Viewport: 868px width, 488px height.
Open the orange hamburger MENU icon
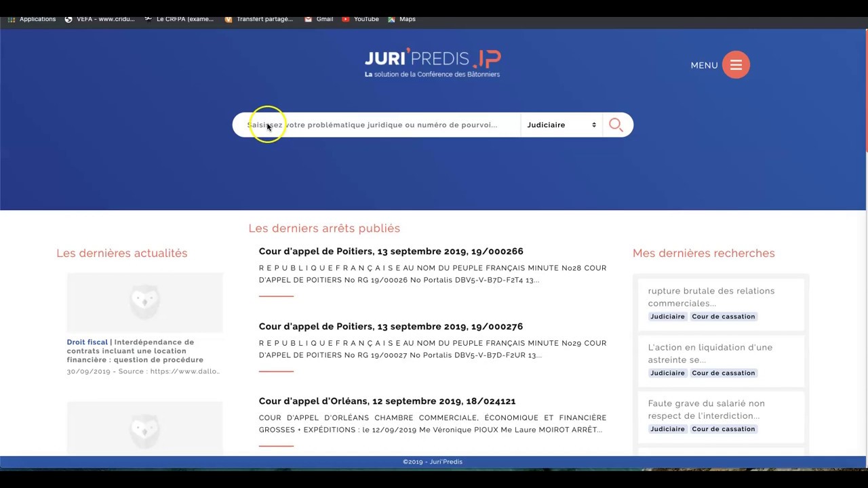(x=736, y=65)
